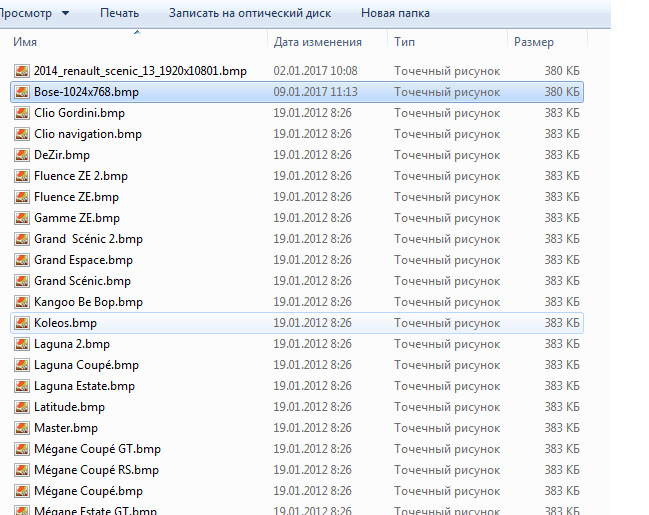This screenshot has height=515, width=649.
Task: Select the Grand Scénic 2.bmp name
Action: (x=88, y=239)
